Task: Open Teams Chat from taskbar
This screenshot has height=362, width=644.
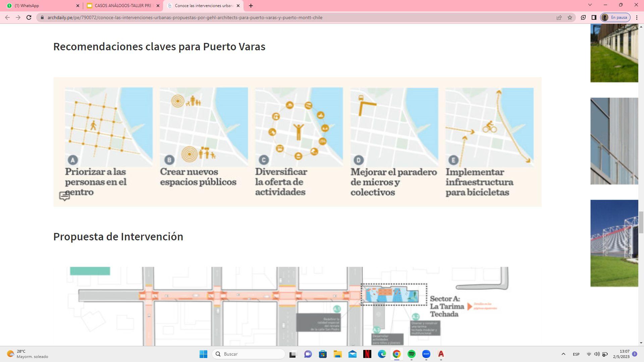Action: click(x=308, y=354)
